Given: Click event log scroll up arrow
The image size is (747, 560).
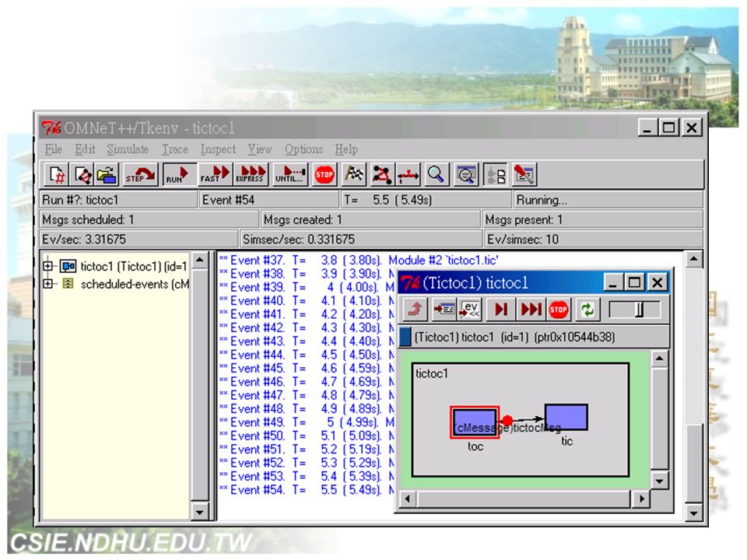Looking at the screenshot, I should [693, 259].
